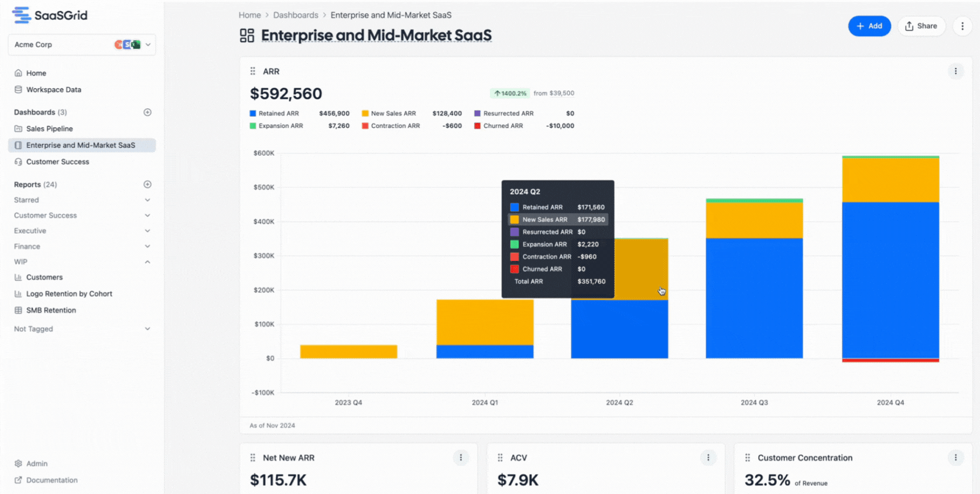
Task: Click the 2024 Q4 retained ARR bar
Action: [890, 280]
